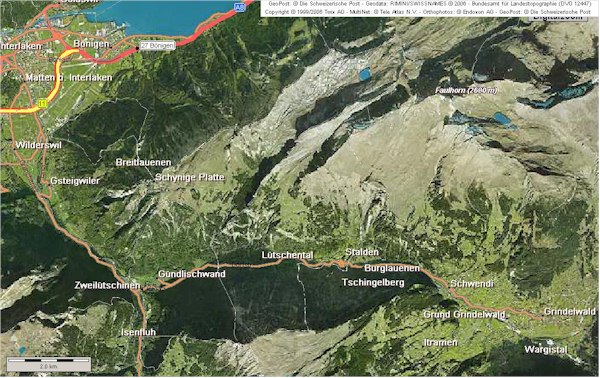Viewport: 600px width, 378px height.
Task: Click the Grund Grindelwald label
Action: point(465,315)
